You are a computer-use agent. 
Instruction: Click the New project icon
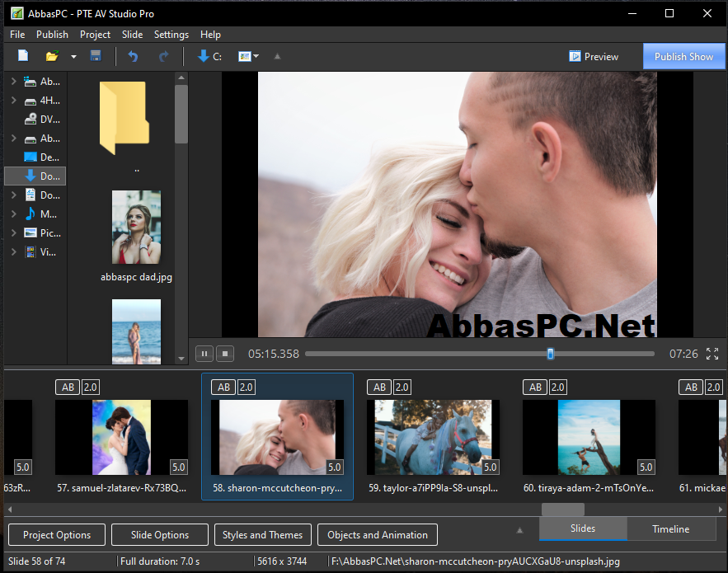pyautogui.click(x=23, y=56)
